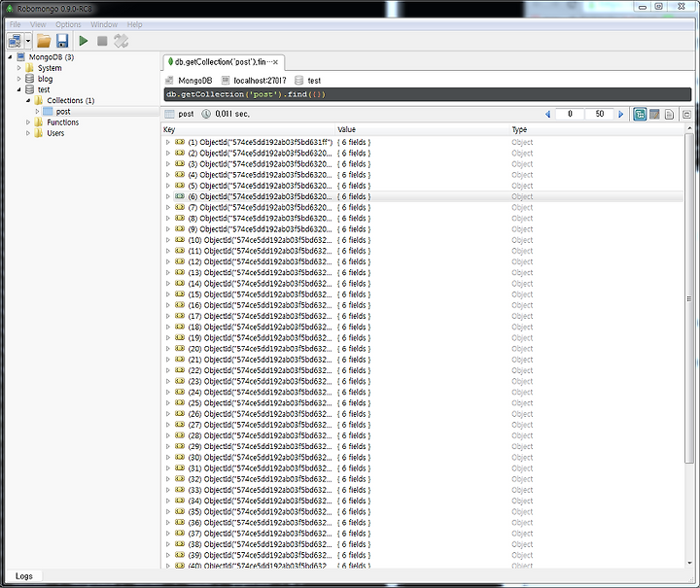Collapse the MongoDB (3) connection node
The image size is (700, 588).
[x=10, y=57]
